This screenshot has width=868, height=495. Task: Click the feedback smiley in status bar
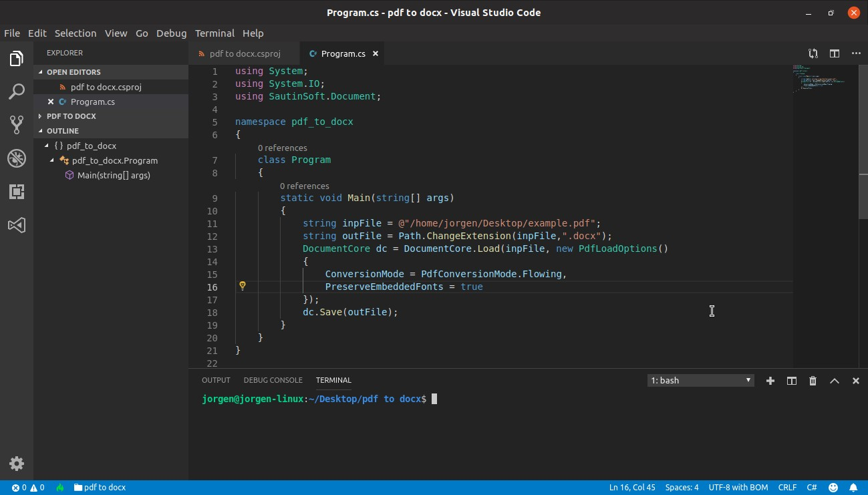(833, 488)
